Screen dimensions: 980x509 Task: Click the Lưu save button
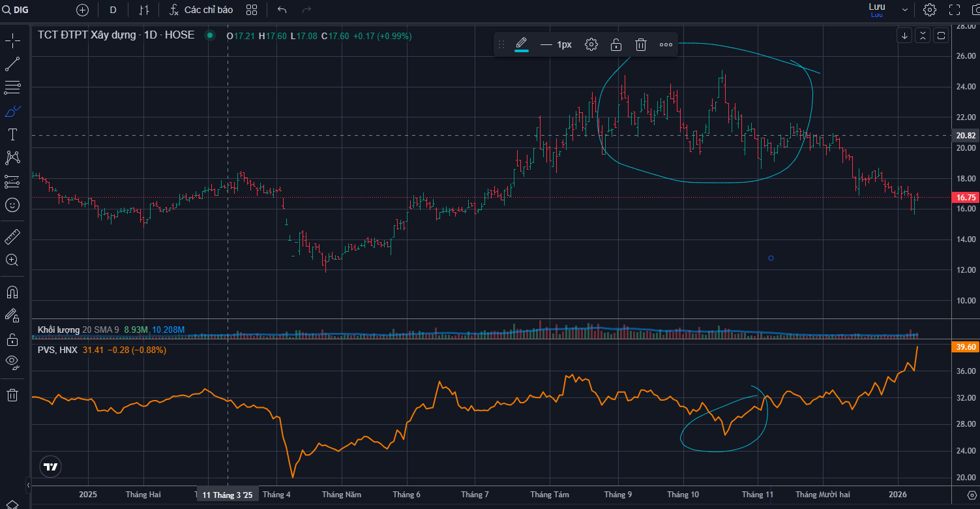pos(877,9)
